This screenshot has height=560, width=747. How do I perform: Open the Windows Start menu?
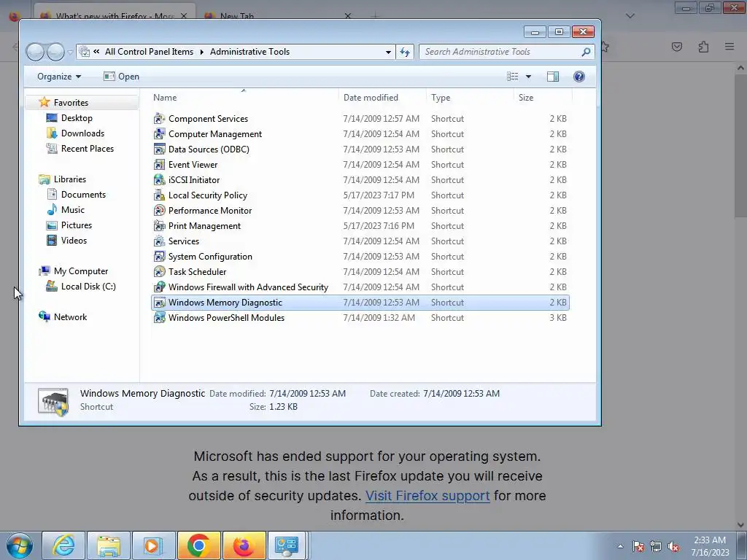tap(19, 545)
